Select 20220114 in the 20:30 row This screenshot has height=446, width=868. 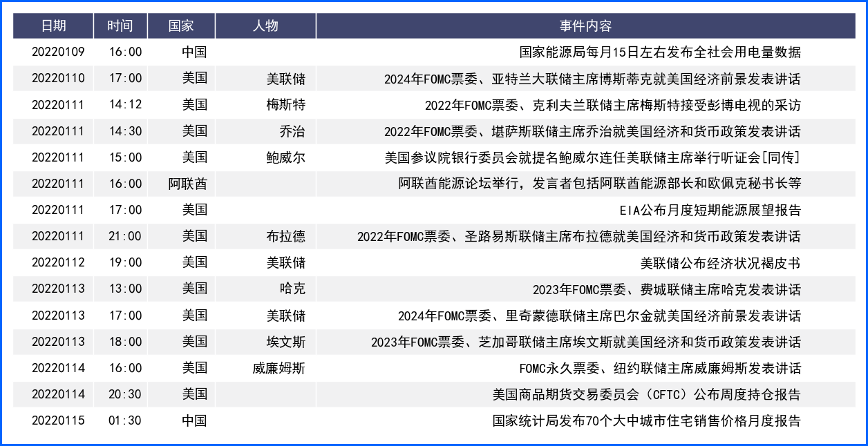58,394
